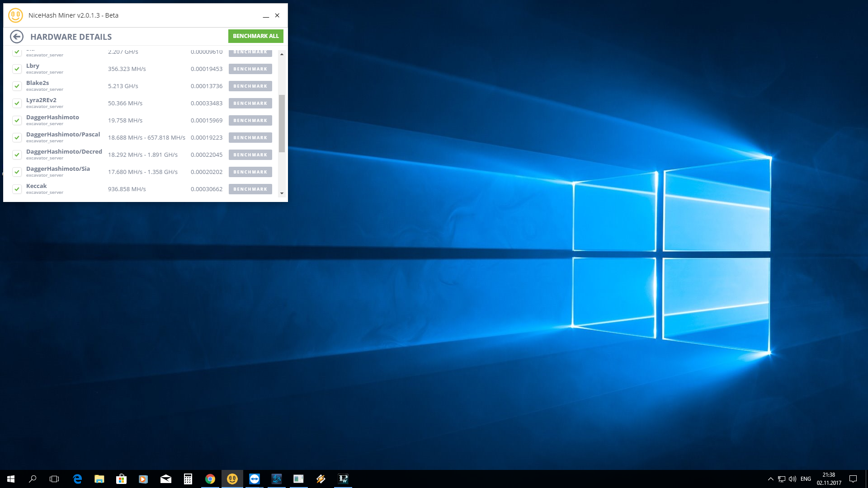Open TeamViewer from the taskbar
The height and width of the screenshot is (488, 868).
[255, 479]
